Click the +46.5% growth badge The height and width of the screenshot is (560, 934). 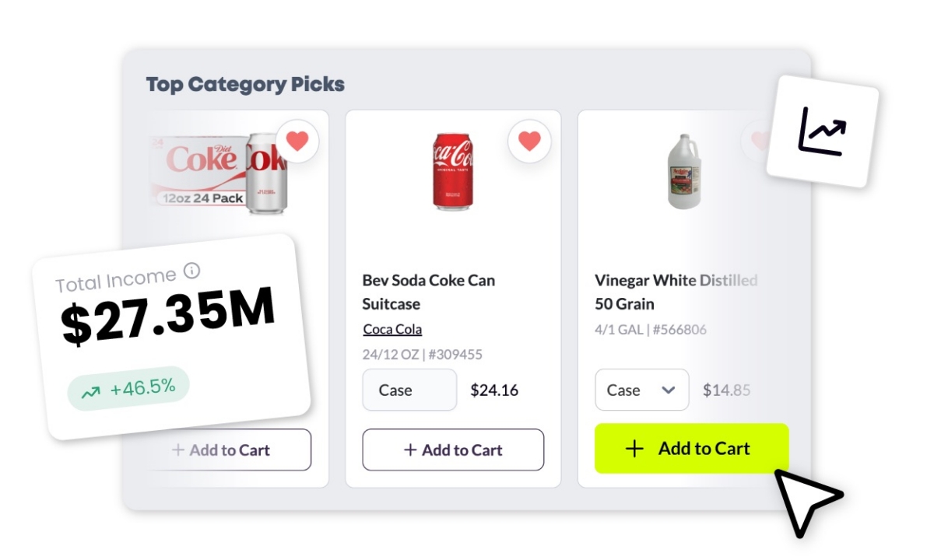tap(128, 388)
